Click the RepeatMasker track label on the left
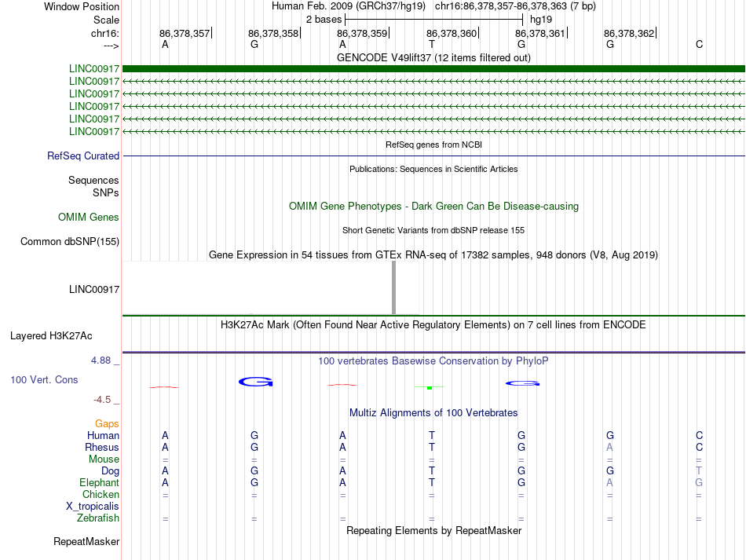 click(86, 541)
